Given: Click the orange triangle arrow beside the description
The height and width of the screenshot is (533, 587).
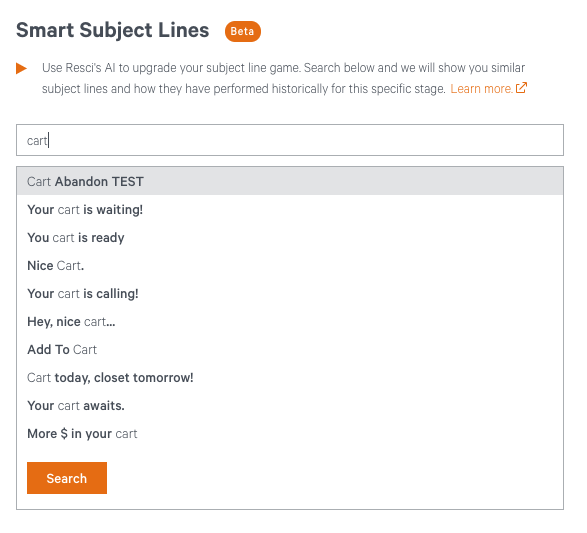Looking at the screenshot, I should [x=21, y=68].
